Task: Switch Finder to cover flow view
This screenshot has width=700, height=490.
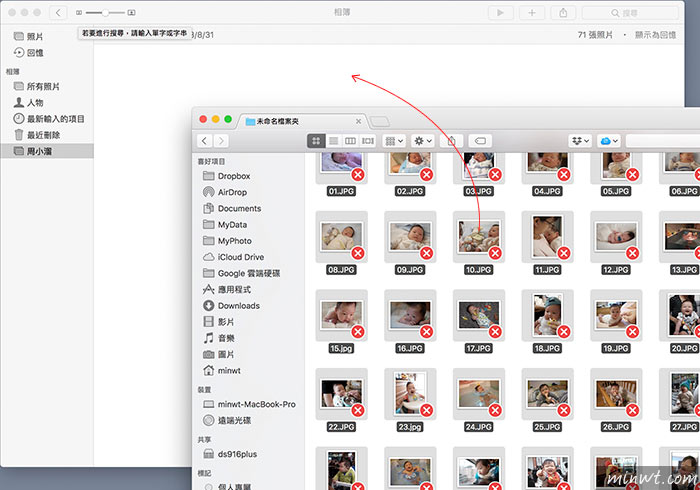Action: (x=367, y=141)
